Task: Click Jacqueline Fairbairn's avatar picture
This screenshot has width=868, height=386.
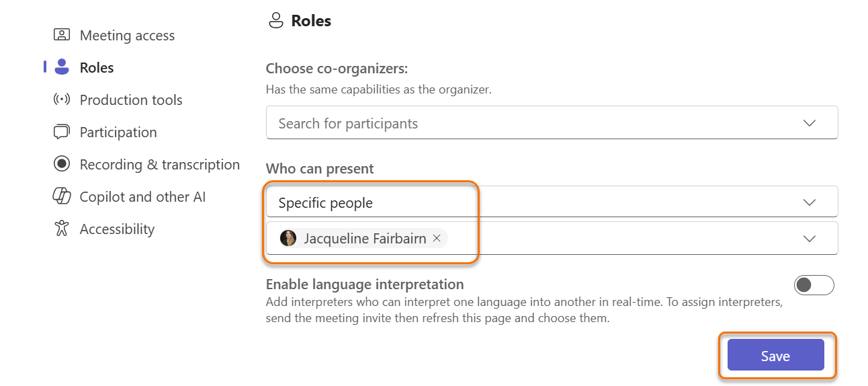Action: (288, 238)
